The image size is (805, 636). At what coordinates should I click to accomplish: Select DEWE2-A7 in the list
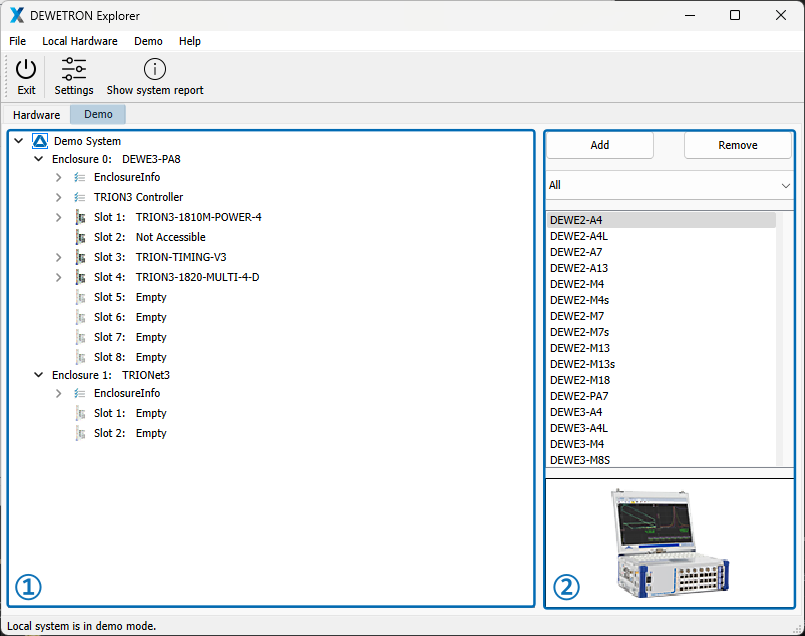661,252
